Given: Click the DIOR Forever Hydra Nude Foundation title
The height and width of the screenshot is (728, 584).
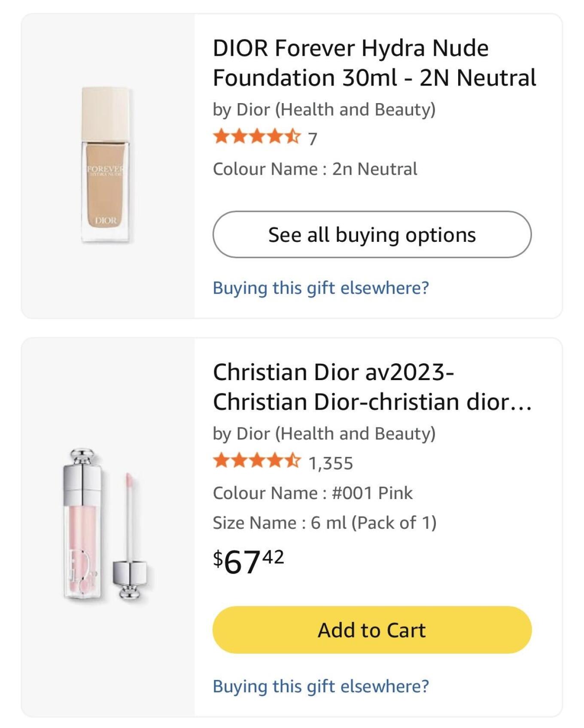Looking at the screenshot, I should tap(374, 63).
